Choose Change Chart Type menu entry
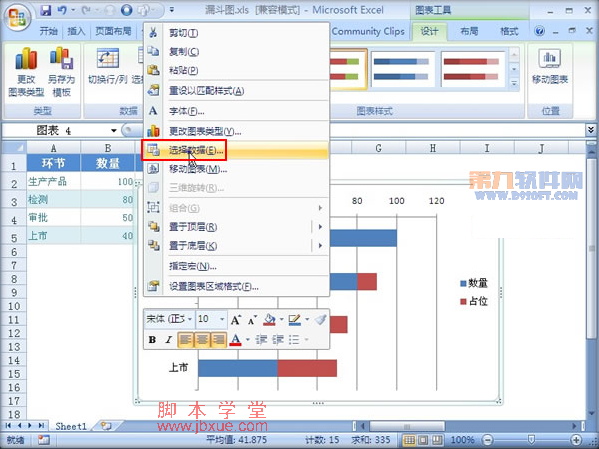Screen dimensions: 599x449 tap(236, 131)
